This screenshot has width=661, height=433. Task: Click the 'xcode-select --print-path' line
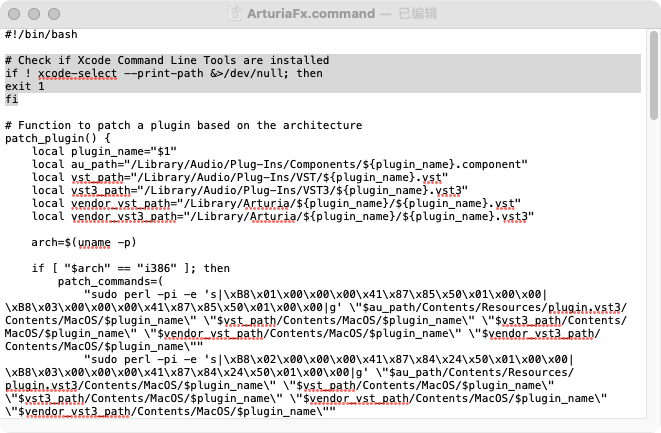click(164, 73)
